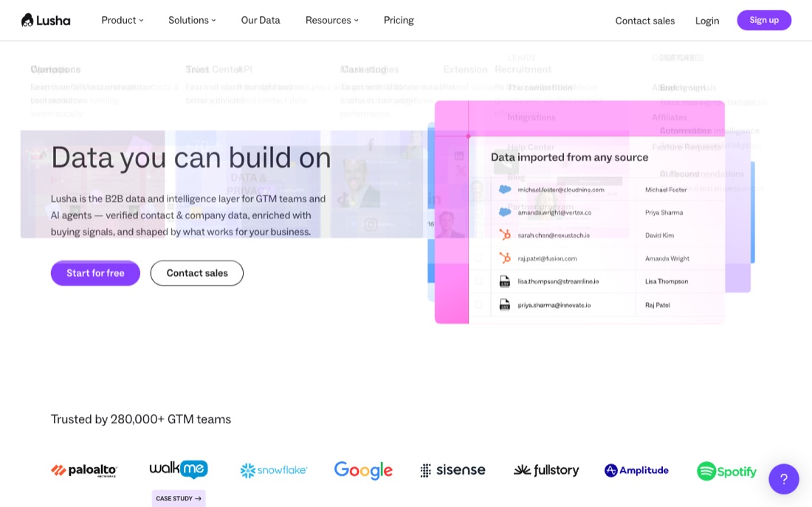Expand the Solutions dropdown menu
812x507 pixels.
pos(192,20)
